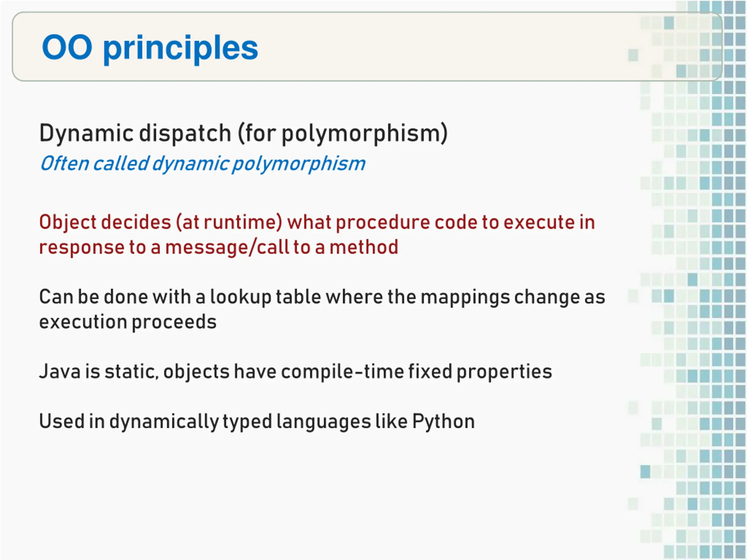Click the "Used in dynamically typed languages" line

(257, 422)
